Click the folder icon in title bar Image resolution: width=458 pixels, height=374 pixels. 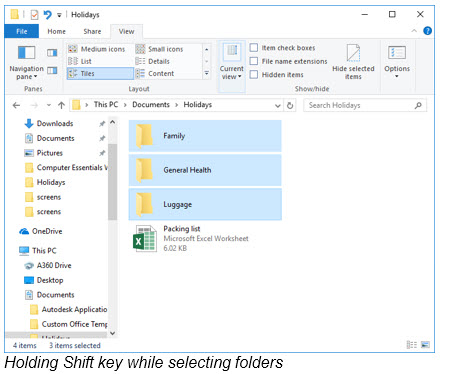click(14, 15)
